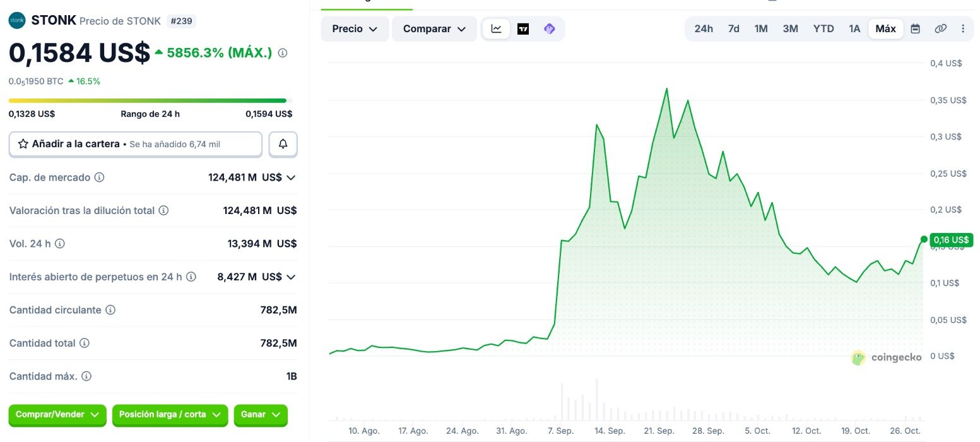980x442 pixels.
Task: Click the purple chart mode icon
Action: (549, 29)
